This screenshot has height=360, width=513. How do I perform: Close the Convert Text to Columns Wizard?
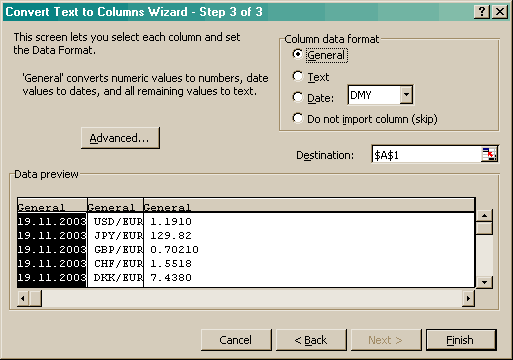point(500,12)
